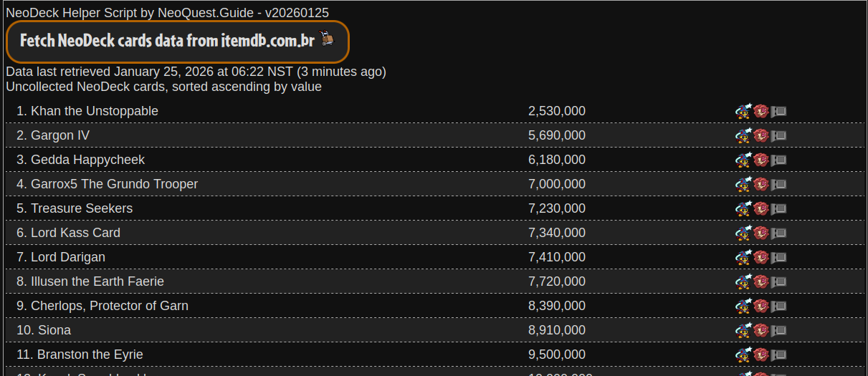Click the NeoDeck Helper Script title text
Image resolution: width=868 pixels, height=376 pixels.
point(167,13)
